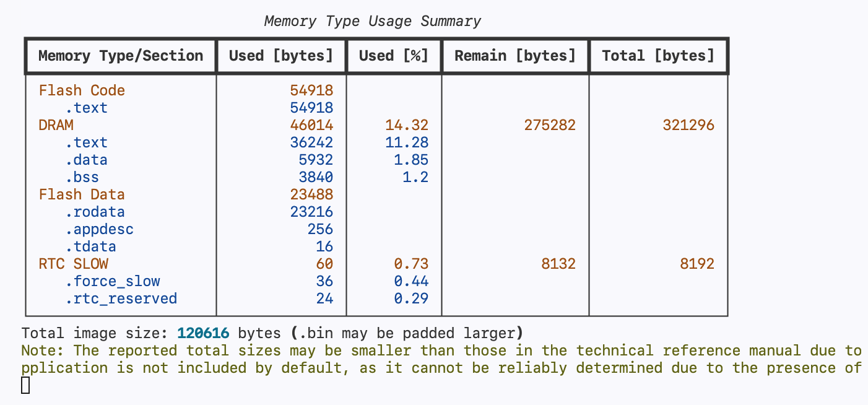Select the Used [%] column header

coord(394,56)
